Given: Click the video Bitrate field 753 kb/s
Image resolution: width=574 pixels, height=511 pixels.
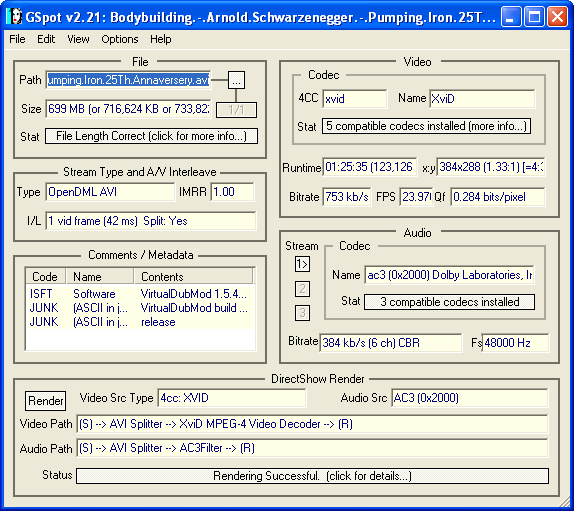Looking at the screenshot, I should click(347, 197).
